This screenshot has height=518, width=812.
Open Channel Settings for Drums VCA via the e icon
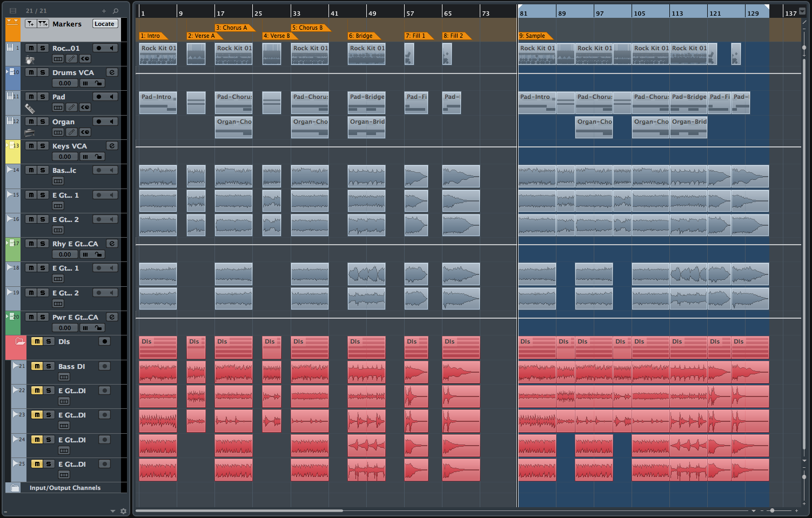[x=112, y=72]
